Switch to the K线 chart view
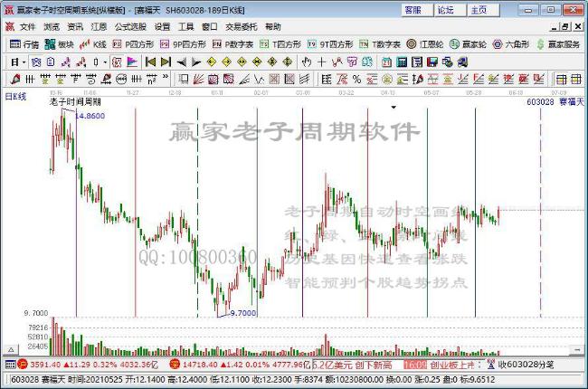Image resolution: width=588 pixels, height=389 pixels. click(93, 44)
